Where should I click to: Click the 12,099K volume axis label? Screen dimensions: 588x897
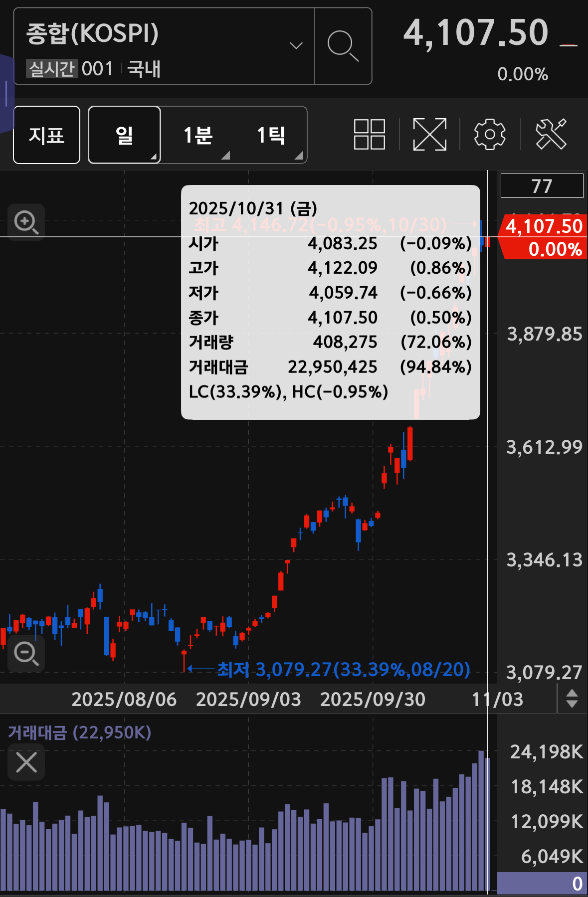[547, 821]
